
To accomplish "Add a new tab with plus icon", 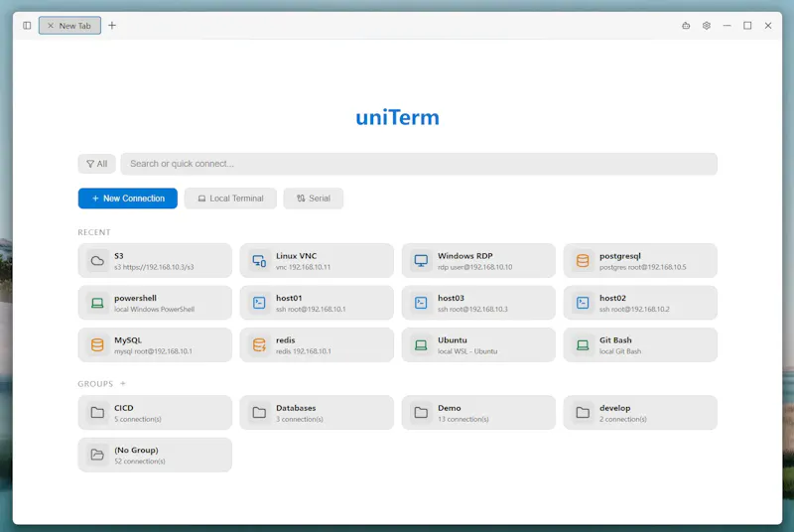I will [112, 25].
